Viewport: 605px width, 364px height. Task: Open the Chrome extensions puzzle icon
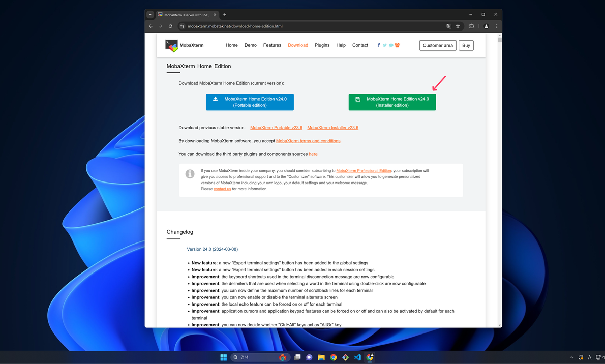[x=471, y=26]
